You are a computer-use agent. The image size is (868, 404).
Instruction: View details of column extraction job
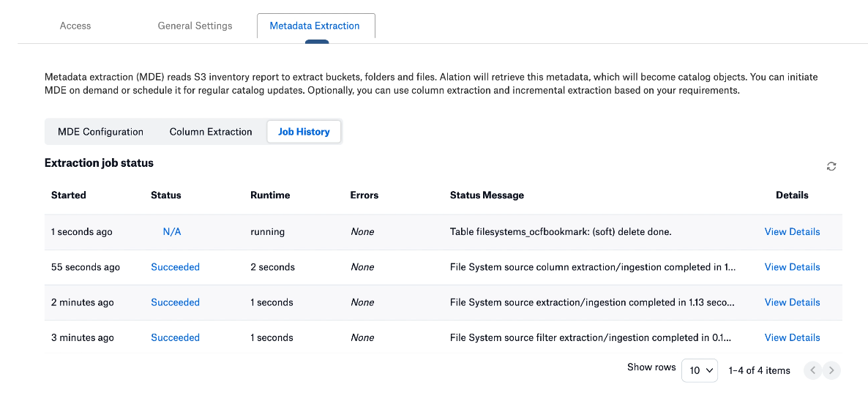[x=792, y=267]
